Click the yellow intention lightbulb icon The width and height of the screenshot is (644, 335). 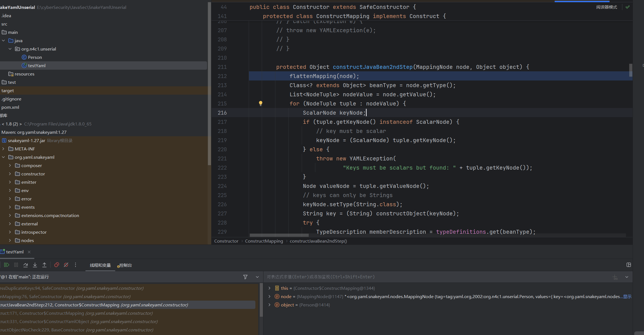click(x=261, y=103)
